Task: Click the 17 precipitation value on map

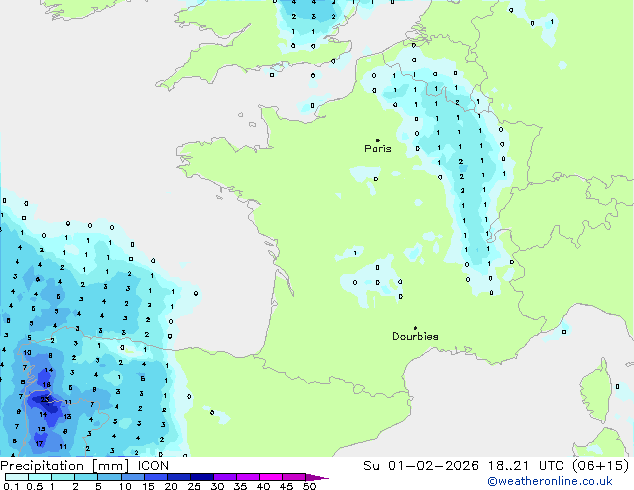Action: (x=39, y=444)
